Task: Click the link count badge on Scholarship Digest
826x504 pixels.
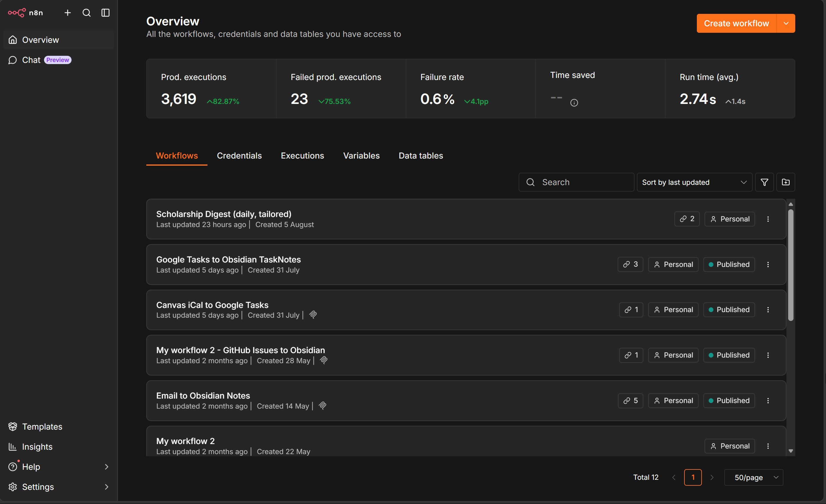Action: (x=687, y=219)
